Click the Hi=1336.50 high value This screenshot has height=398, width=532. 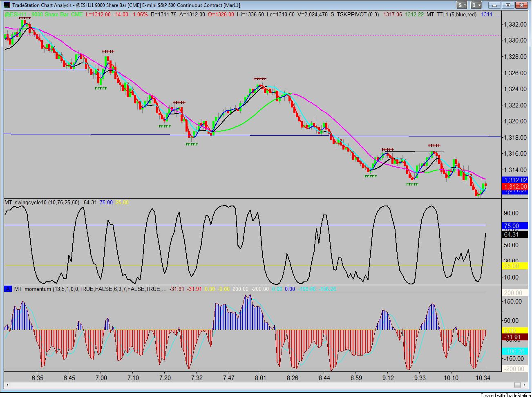(x=250, y=14)
